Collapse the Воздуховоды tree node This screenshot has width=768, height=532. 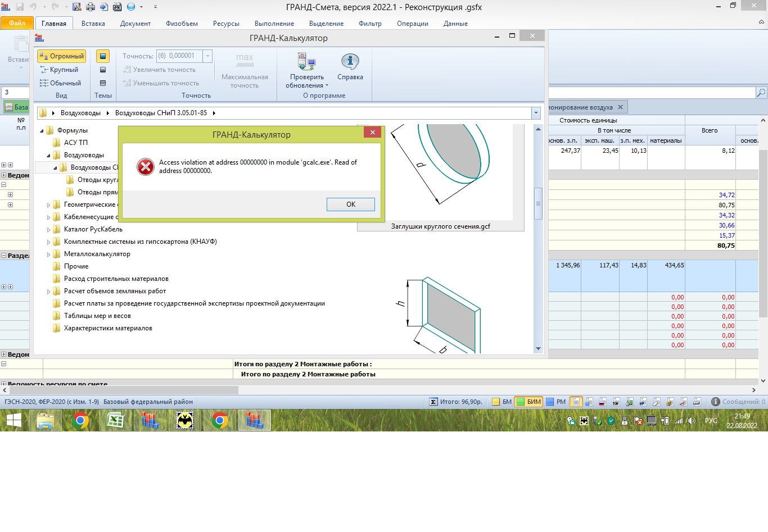click(48, 156)
